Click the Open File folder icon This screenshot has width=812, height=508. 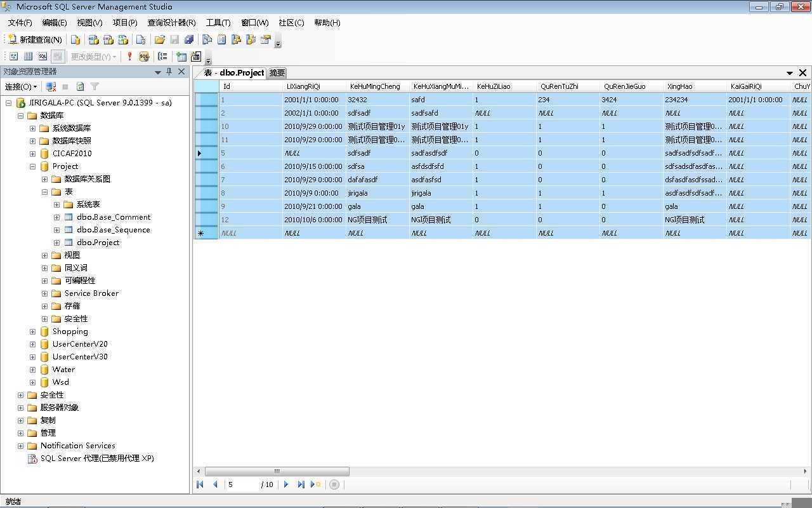pyautogui.click(x=160, y=39)
